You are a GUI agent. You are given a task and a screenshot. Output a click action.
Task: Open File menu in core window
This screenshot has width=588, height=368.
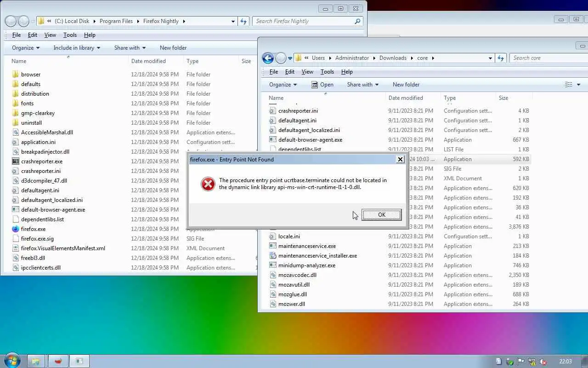[x=274, y=72]
